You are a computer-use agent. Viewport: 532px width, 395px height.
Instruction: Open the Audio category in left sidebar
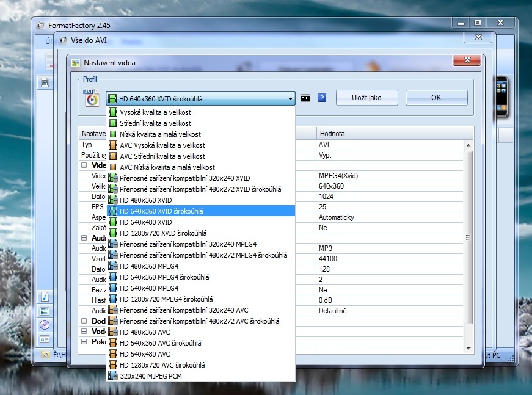coord(45,297)
